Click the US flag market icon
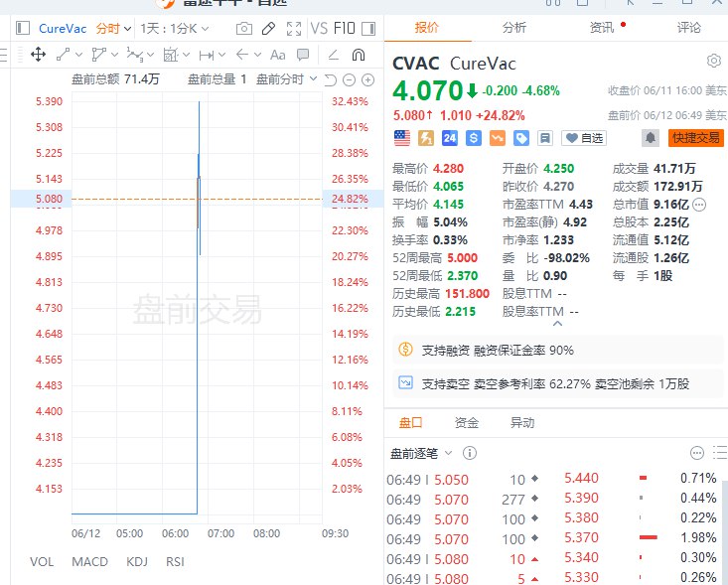Image resolution: width=728 pixels, height=585 pixels. (402, 138)
